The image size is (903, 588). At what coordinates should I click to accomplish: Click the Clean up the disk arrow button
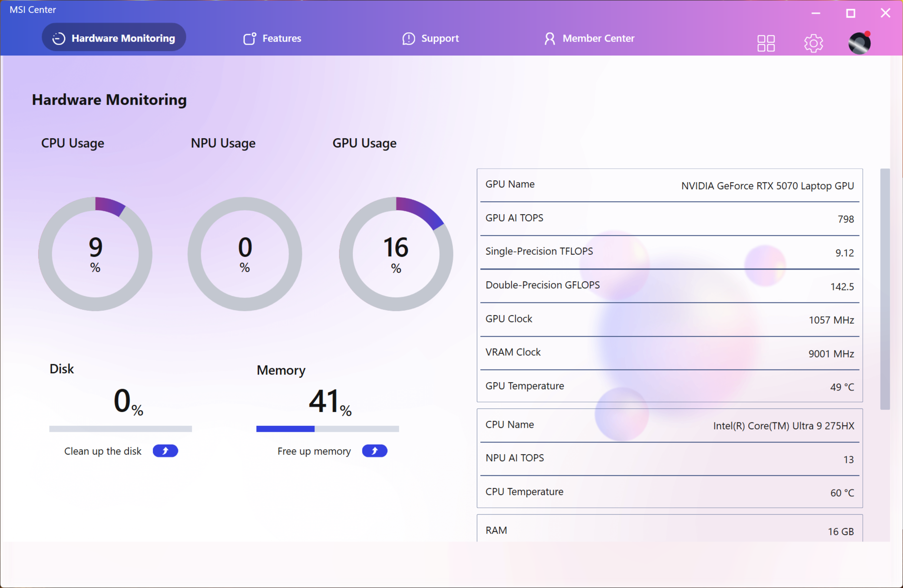165,451
